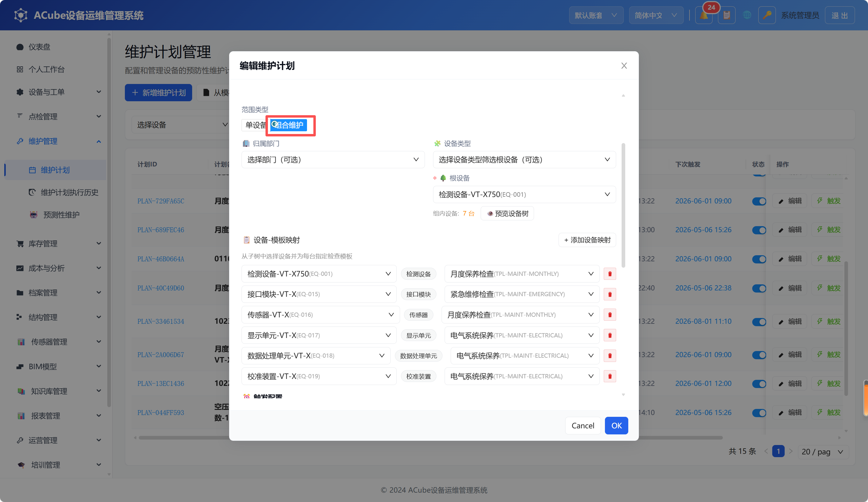
Task: Delete the 校准装置-VT-X mapping row
Action: (x=610, y=376)
